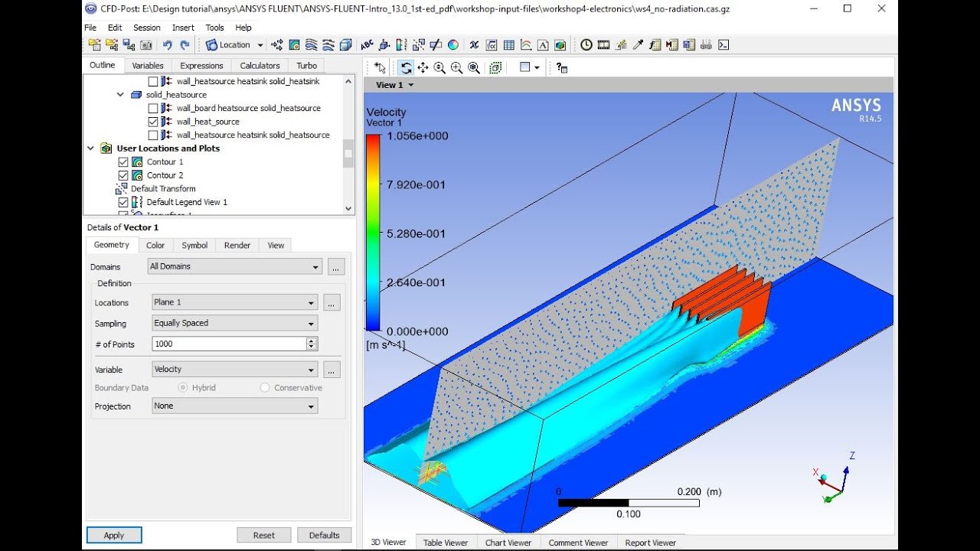
Task: Insert a Vector plot from toolbar
Action: click(277, 45)
